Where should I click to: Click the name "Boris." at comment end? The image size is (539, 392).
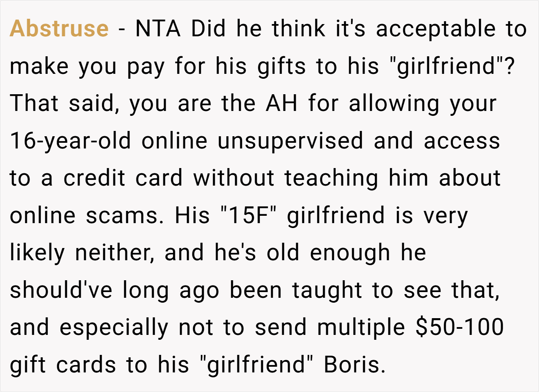click(x=355, y=365)
